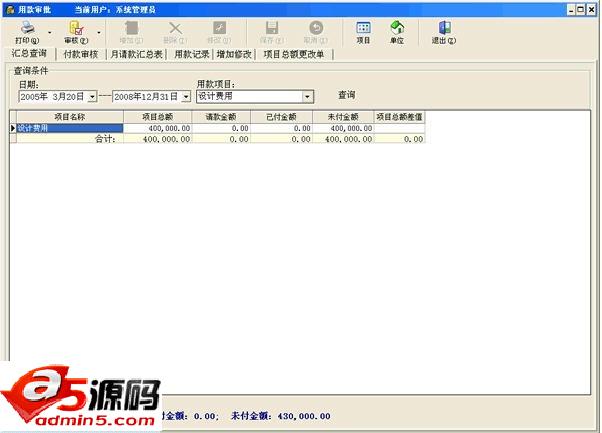Click the 请款金额 0.00 cell in the 设计费用 row

[221, 128]
